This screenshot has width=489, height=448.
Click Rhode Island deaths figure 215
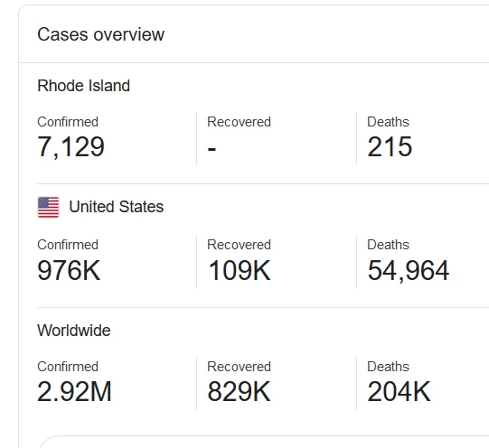pyautogui.click(x=390, y=146)
